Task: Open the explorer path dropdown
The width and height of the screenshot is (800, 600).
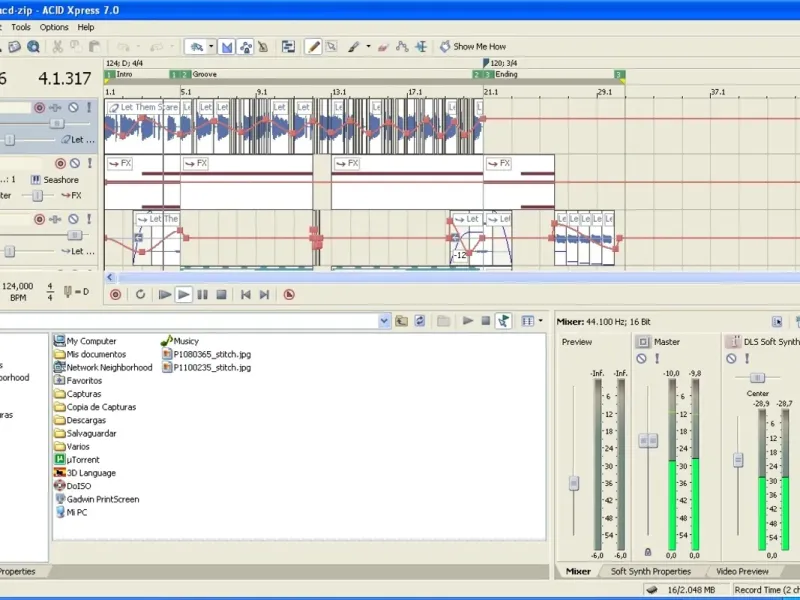Action: [384, 321]
